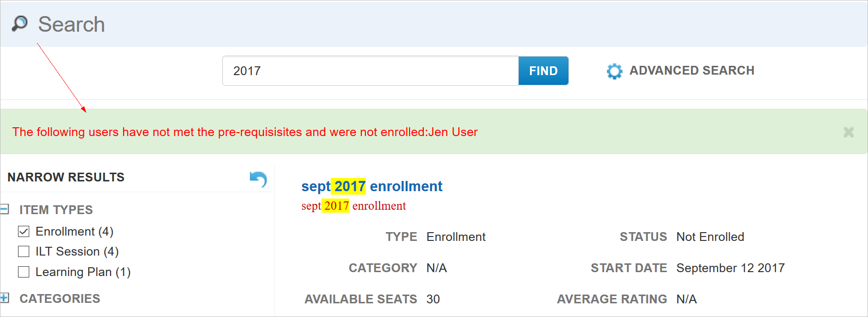
Task: Enable the Learning Plan filter checkbox
Action: pos(24,272)
